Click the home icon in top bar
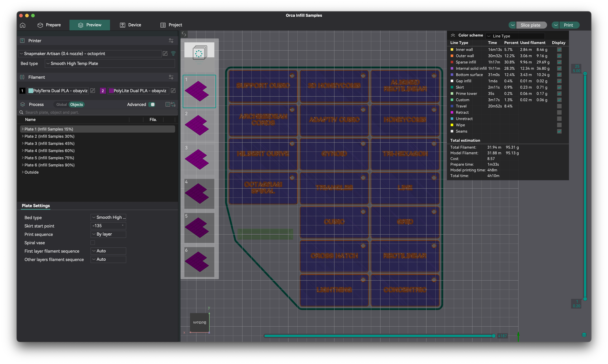 pyautogui.click(x=23, y=25)
